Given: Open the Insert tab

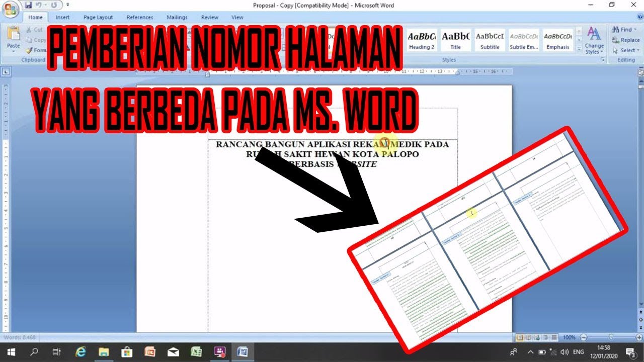Looking at the screenshot, I should [62, 17].
